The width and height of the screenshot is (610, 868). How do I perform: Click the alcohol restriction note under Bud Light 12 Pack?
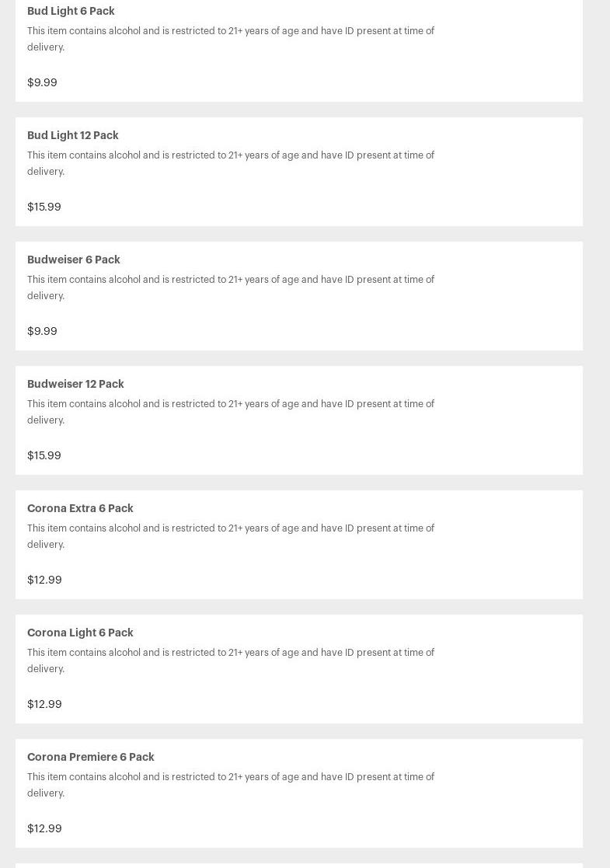click(x=231, y=163)
